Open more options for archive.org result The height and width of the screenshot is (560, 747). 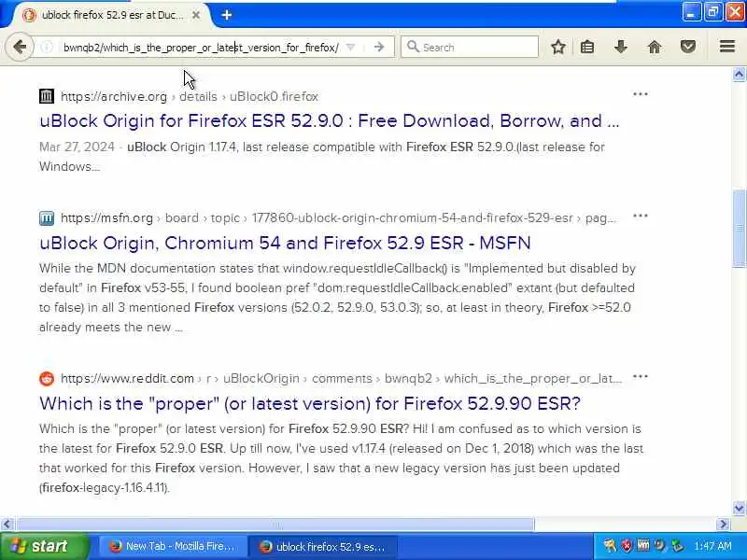click(x=641, y=94)
